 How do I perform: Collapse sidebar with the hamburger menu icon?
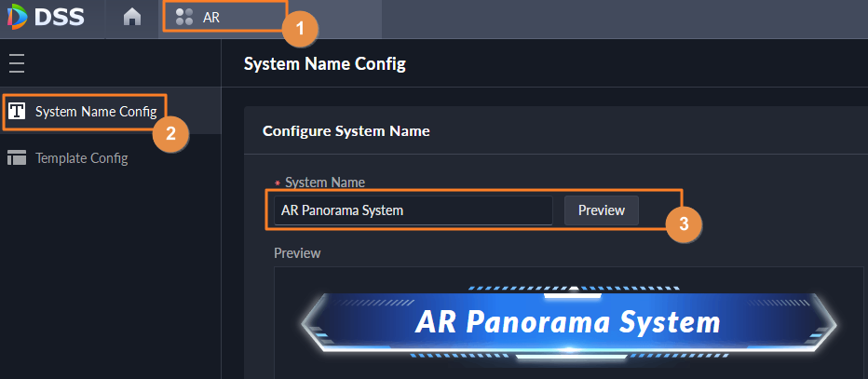(x=16, y=63)
